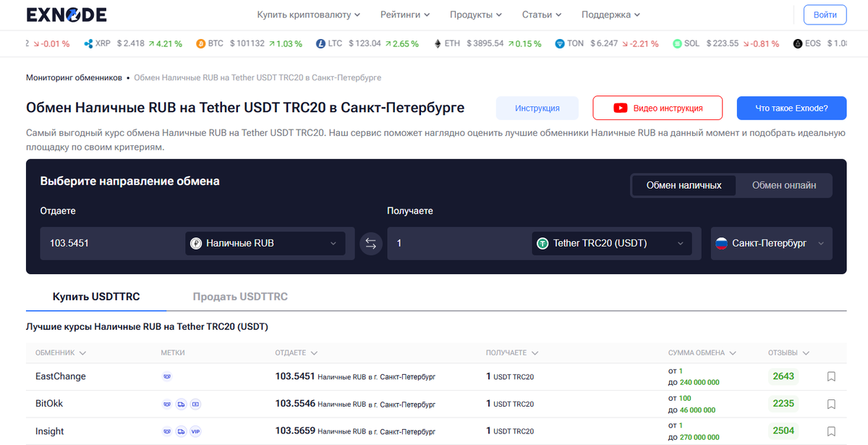This screenshot has width=868, height=445.
Task: Switch to Обмен онлайн mode
Action: point(783,185)
